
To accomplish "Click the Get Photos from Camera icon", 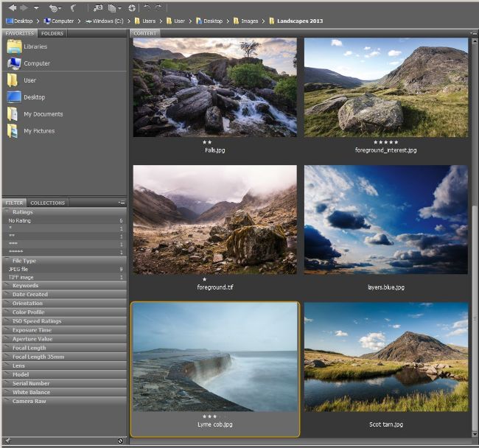I will tap(98, 7).
